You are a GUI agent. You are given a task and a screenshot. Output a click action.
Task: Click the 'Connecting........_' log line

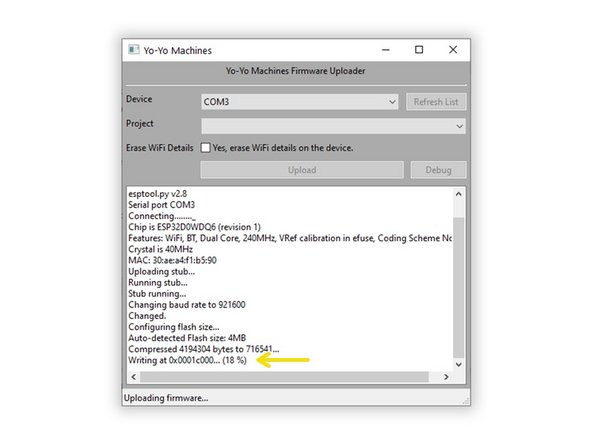pyautogui.click(x=162, y=216)
